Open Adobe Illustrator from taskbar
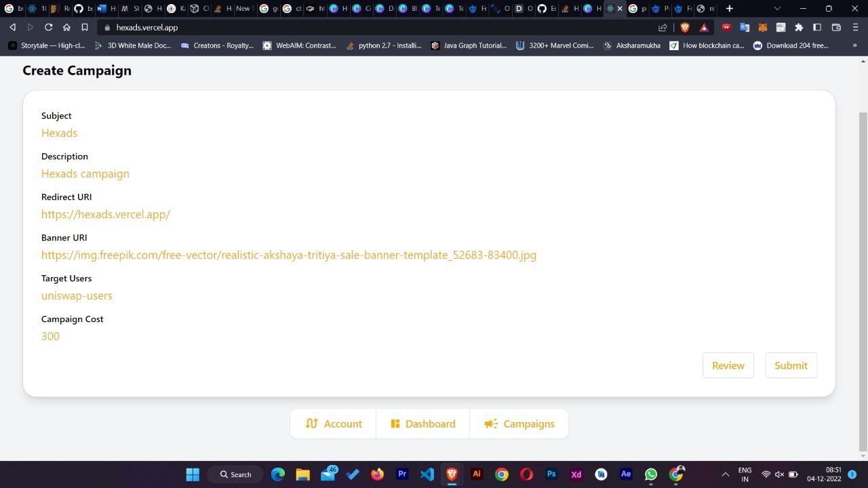The image size is (868, 488). tap(477, 474)
